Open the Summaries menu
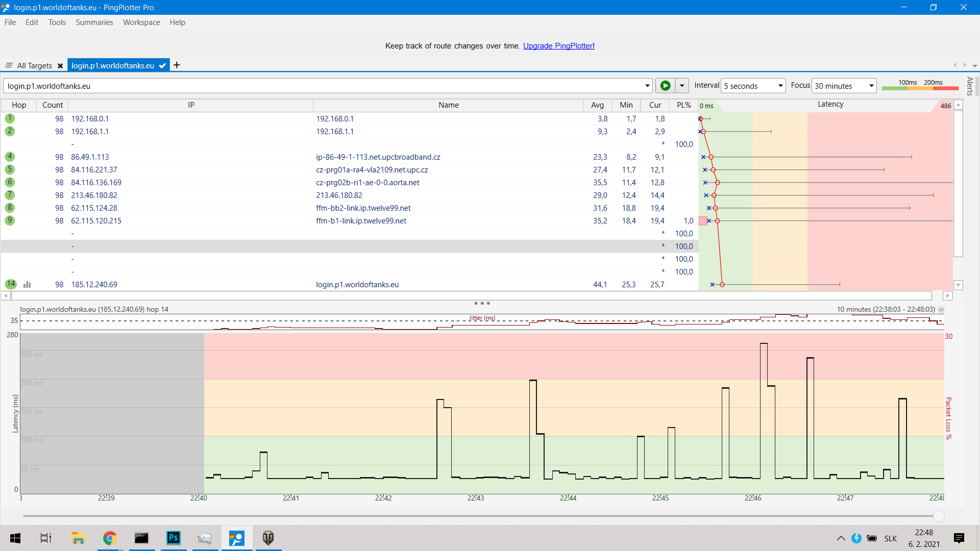980x551 pixels. pos(94,22)
